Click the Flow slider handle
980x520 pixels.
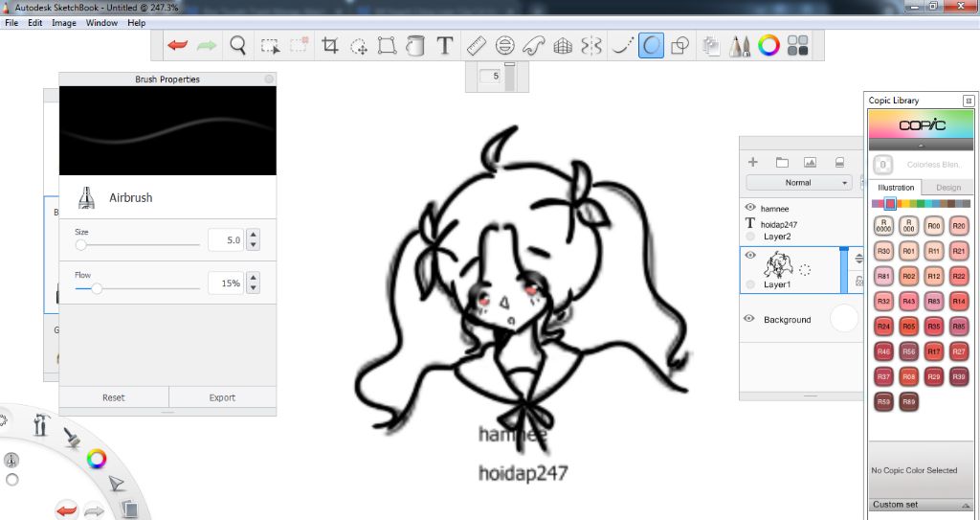coord(97,288)
